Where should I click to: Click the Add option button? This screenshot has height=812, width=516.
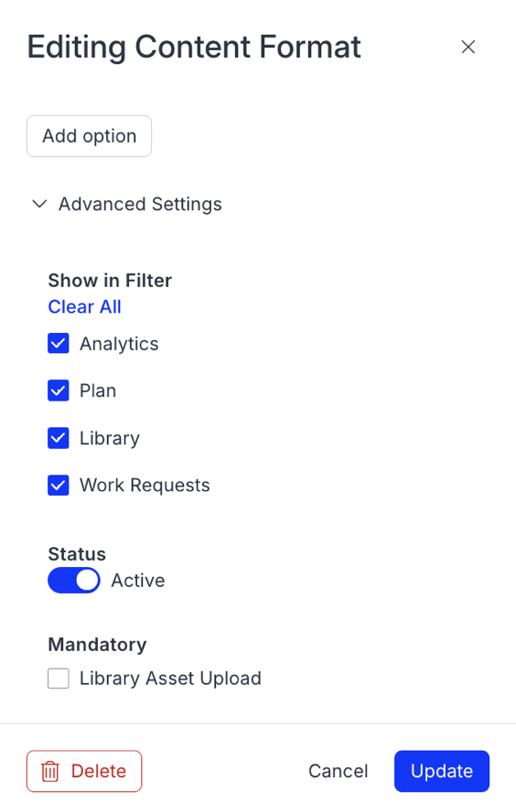(89, 136)
